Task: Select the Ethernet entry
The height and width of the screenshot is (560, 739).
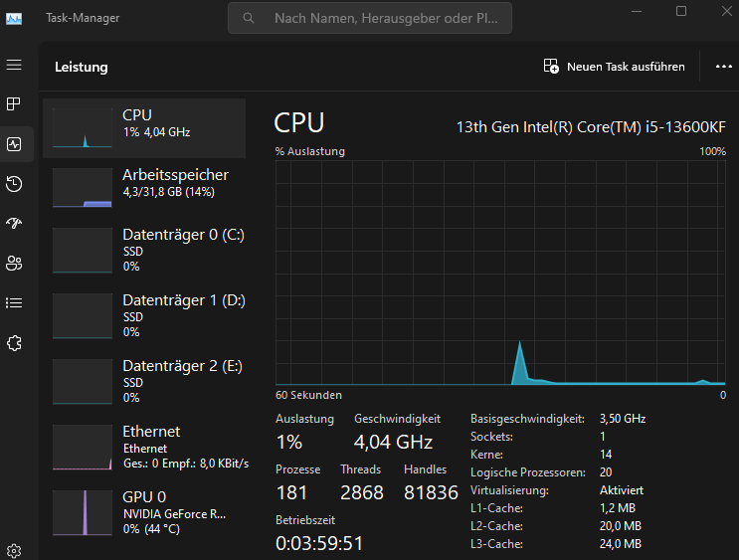Action: (144, 447)
